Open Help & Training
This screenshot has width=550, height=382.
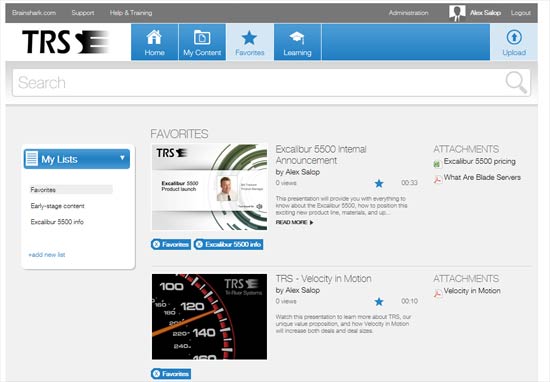point(131,13)
